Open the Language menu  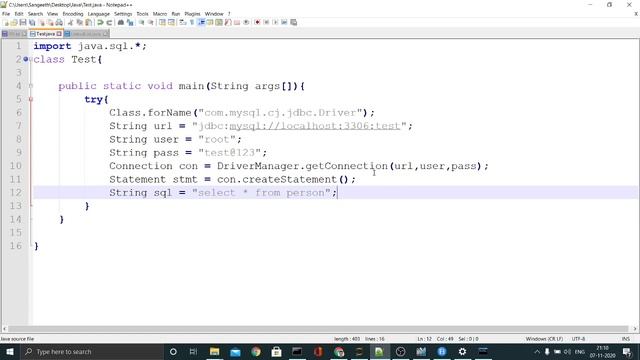click(x=98, y=14)
